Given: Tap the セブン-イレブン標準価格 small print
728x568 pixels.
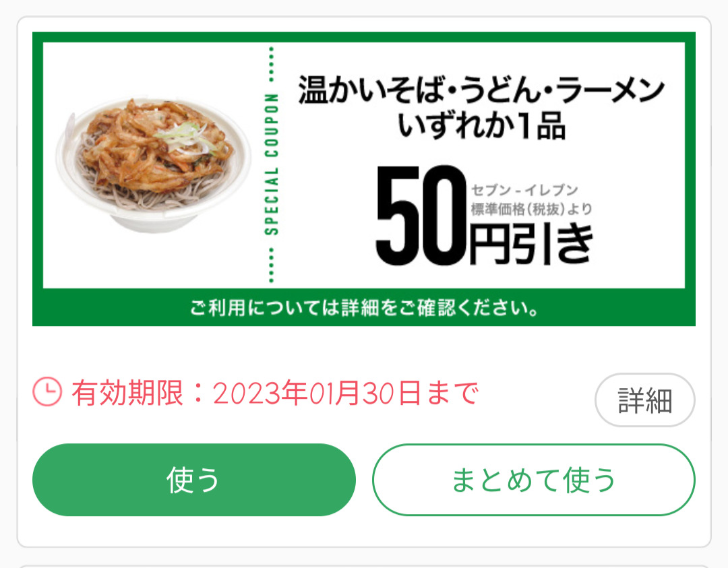Looking at the screenshot, I should (x=532, y=199).
